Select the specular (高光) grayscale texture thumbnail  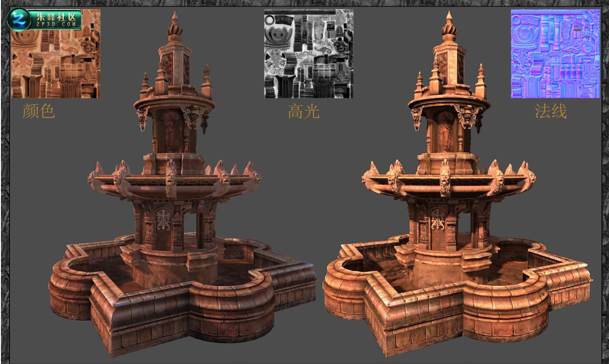pos(308,54)
